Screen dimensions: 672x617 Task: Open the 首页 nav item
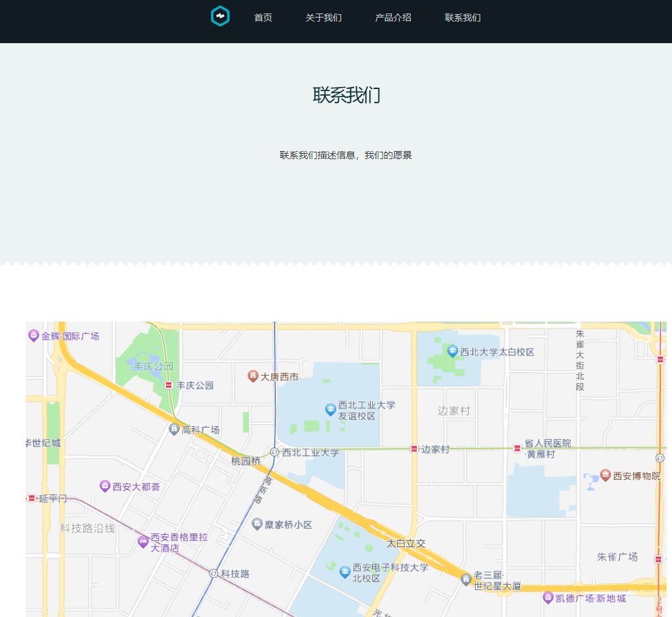click(263, 18)
